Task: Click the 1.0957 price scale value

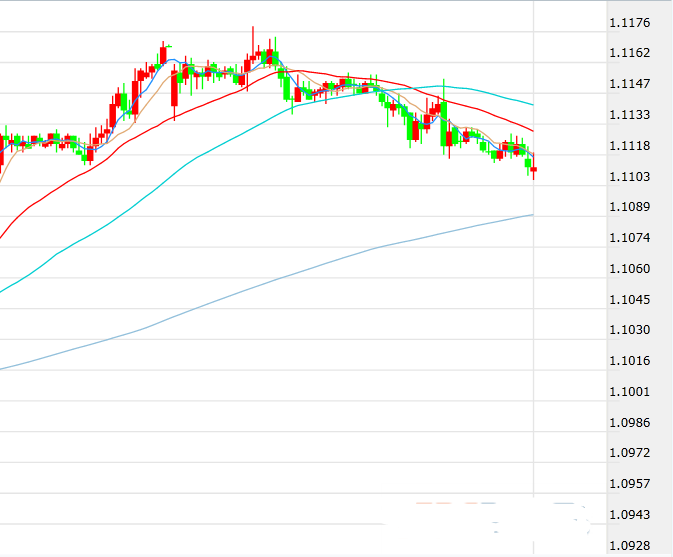Action: tap(629, 484)
